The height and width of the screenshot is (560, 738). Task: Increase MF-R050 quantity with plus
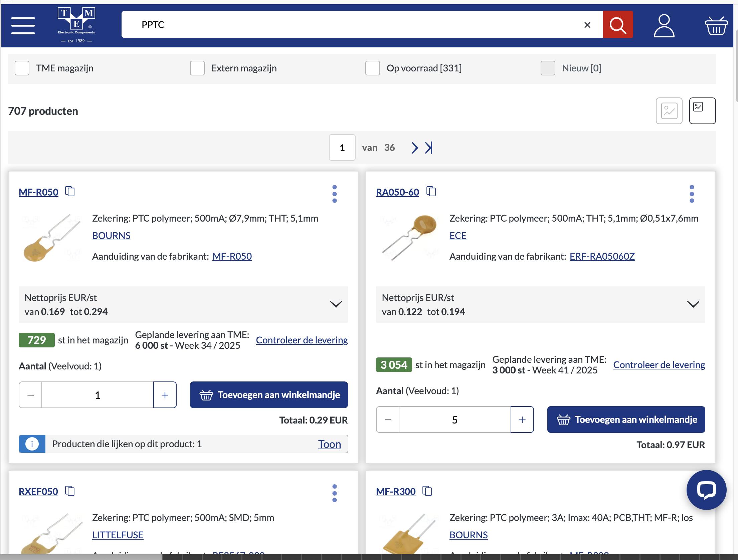click(165, 395)
